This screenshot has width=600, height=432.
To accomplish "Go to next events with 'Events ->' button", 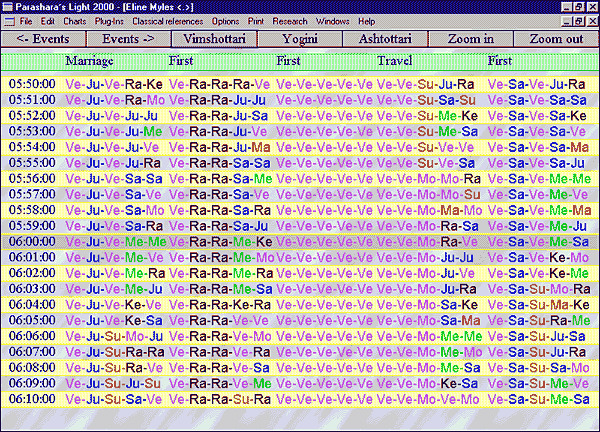I will pyautogui.click(x=129, y=39).
